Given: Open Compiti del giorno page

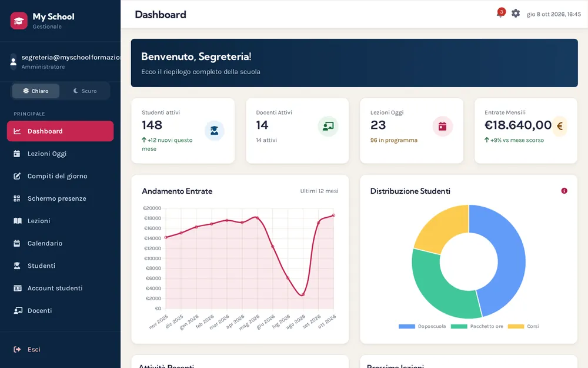Looking at the screenshot, I should coord(60,176).
